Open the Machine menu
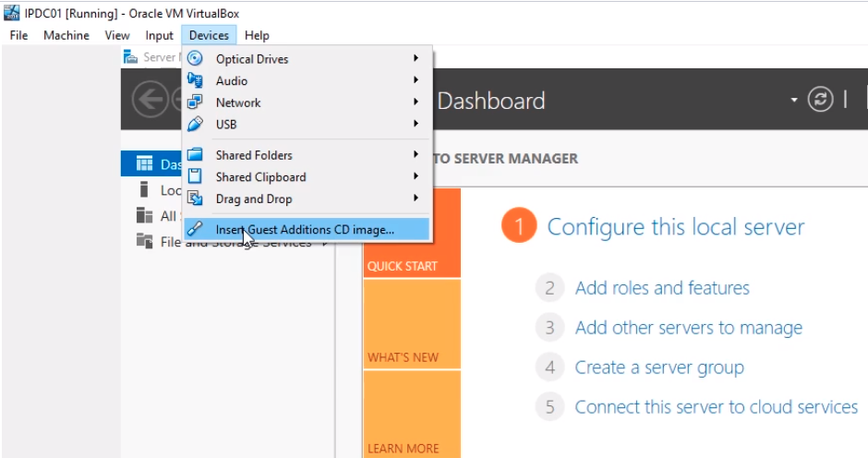Viewport: 868px width, 458px height. 66,35
